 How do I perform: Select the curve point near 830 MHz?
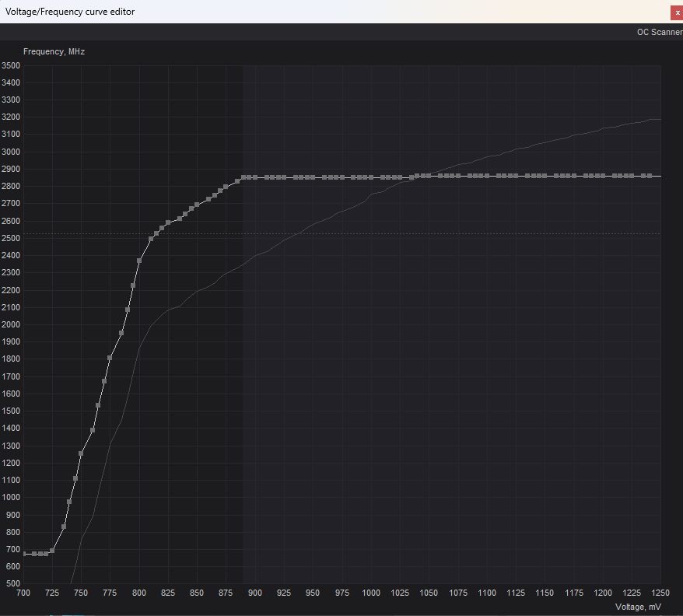coord(64,527)
